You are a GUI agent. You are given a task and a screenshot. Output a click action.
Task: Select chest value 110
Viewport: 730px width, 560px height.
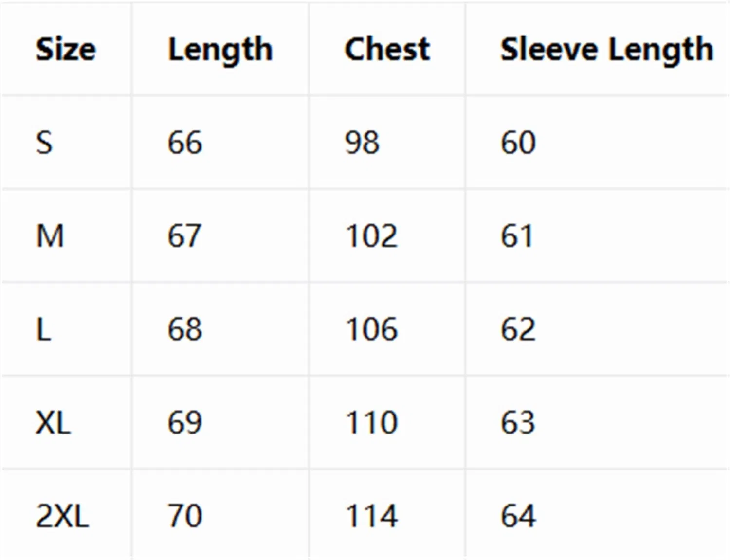372,422
